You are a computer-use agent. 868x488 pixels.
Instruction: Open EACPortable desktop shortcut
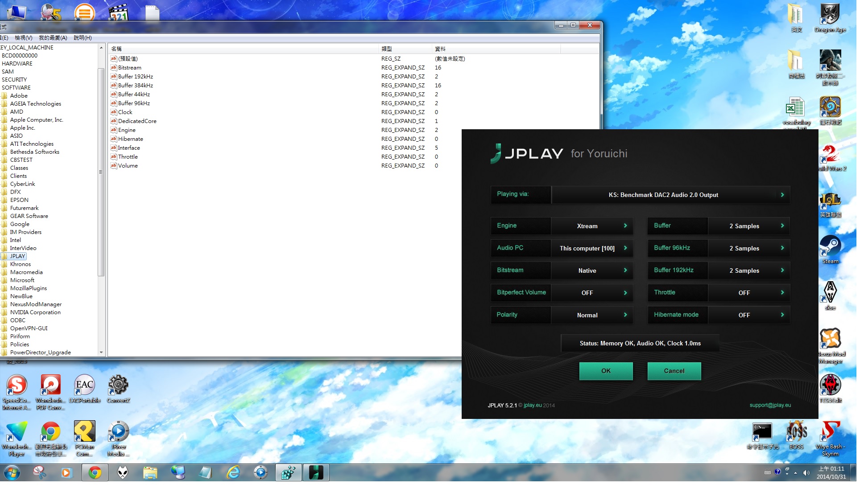[x=84, y=389]
